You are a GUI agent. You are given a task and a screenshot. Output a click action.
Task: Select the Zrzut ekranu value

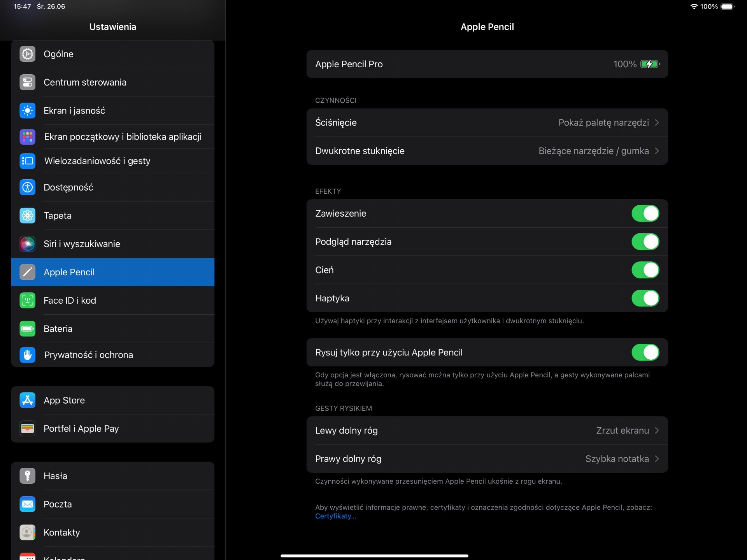[x=622, y=430]
